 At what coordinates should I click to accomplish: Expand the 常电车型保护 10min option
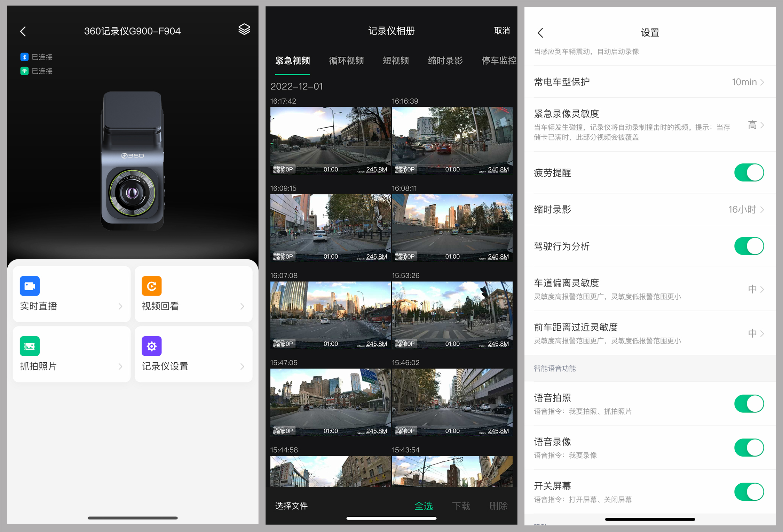[x=748, y=82]
